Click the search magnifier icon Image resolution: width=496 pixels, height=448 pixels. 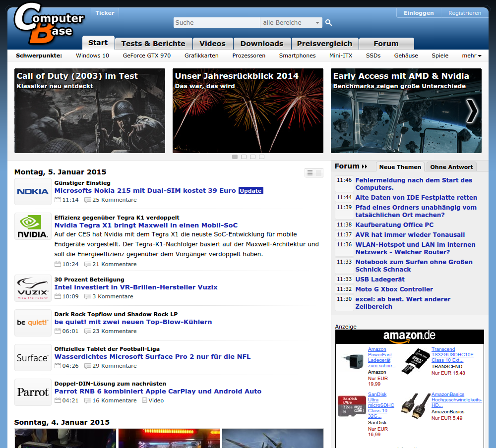[x=328, y=23]
